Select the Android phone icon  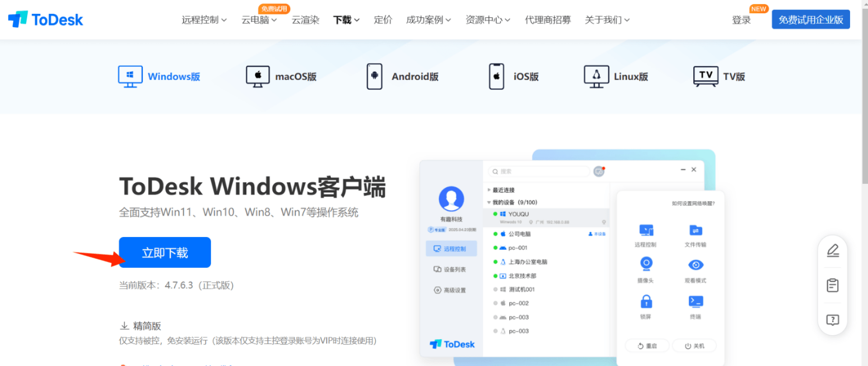click(374, 77)
